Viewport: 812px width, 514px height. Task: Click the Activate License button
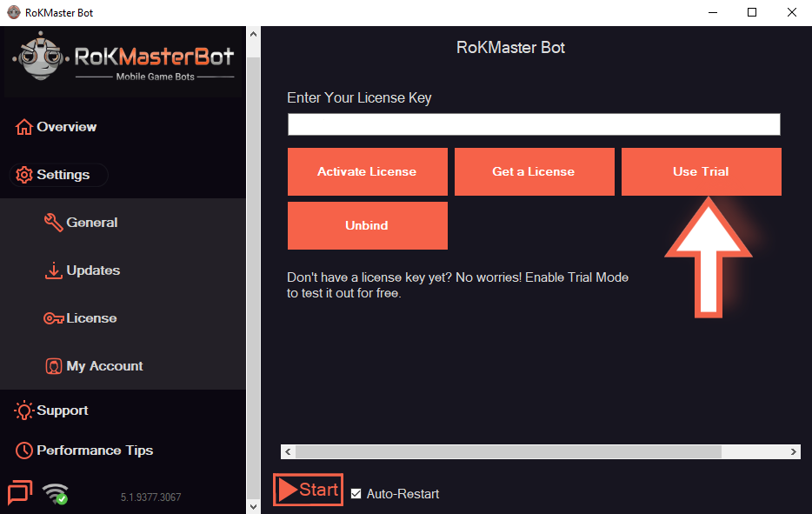pos(368,172)
